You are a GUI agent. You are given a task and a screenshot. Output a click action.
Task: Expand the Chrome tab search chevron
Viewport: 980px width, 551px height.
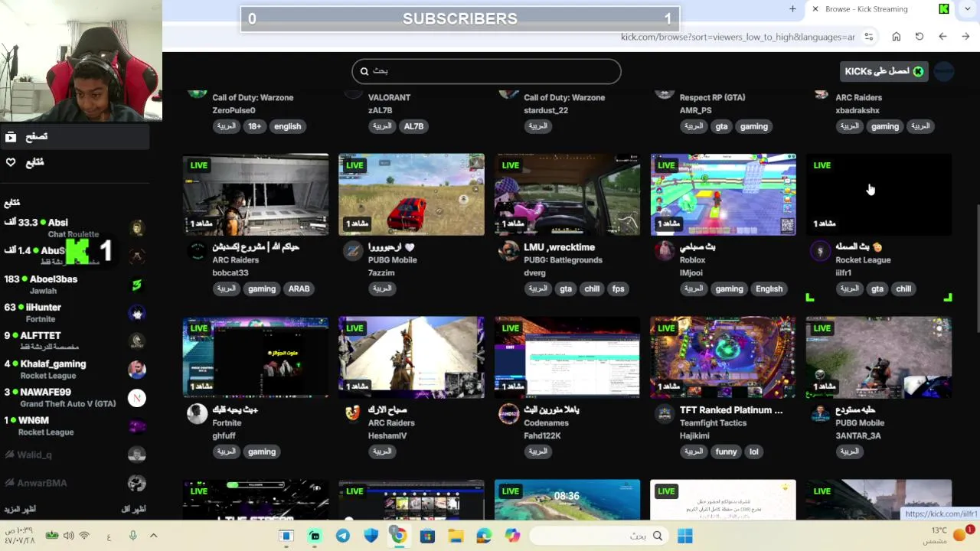(967, 9)
